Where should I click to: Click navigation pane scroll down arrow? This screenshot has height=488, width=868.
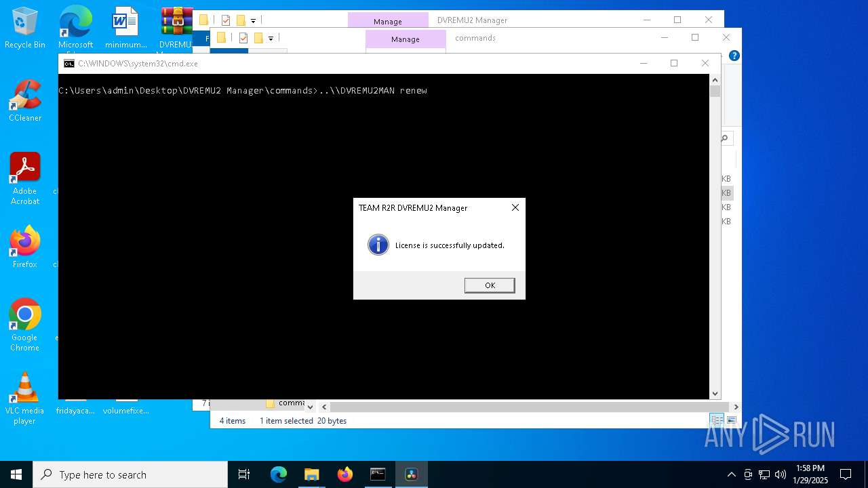point(310,407)
